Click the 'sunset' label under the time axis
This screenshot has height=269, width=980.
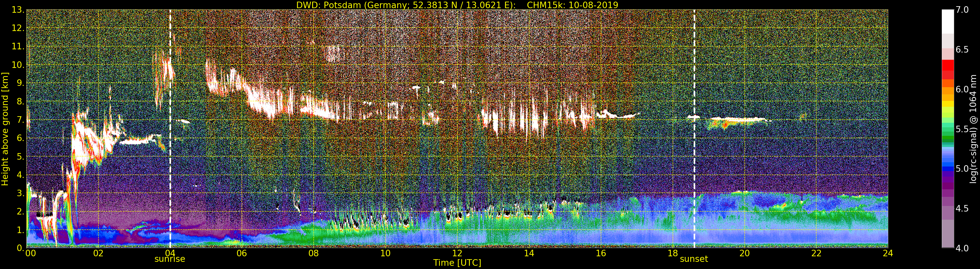click(694, 259)
